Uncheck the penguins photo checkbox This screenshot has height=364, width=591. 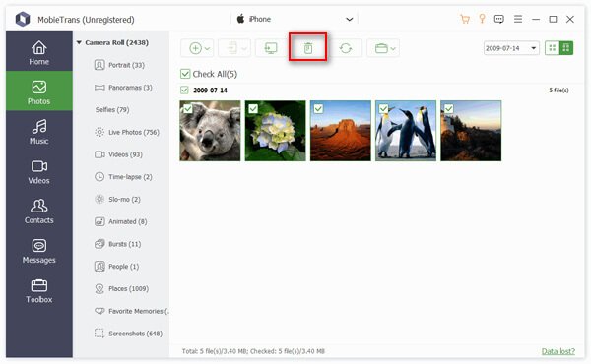point(383,109)
